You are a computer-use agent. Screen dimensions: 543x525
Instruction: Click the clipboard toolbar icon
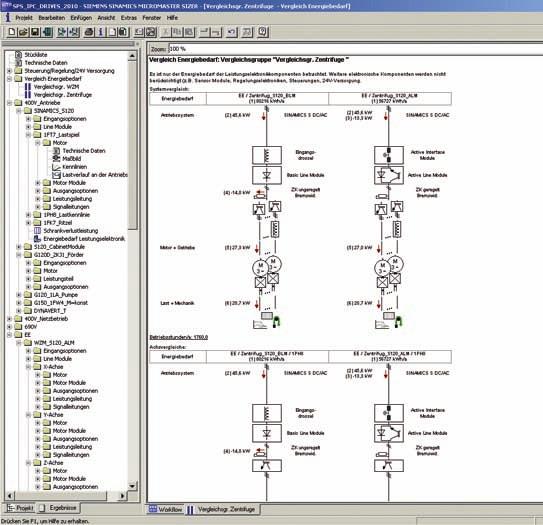123,32
